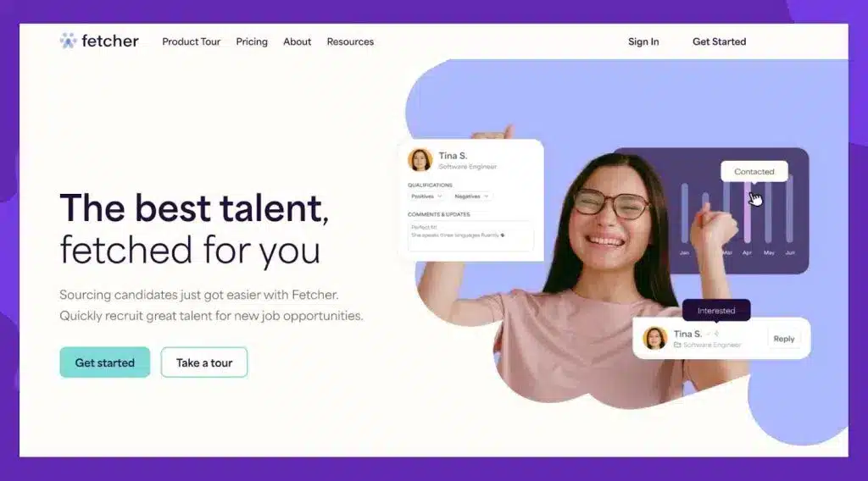The image size is (868, 481).
Task: Click the Interested tooltip badge
Action: click(x=716, y=311)
